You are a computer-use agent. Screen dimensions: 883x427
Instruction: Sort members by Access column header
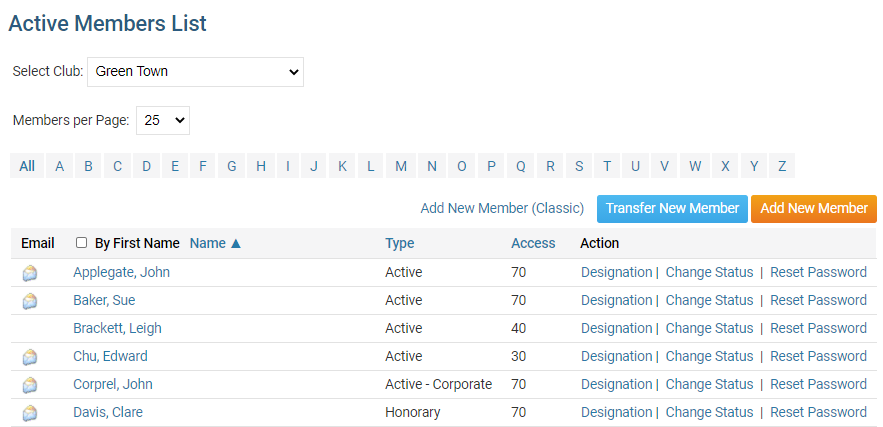533,243
